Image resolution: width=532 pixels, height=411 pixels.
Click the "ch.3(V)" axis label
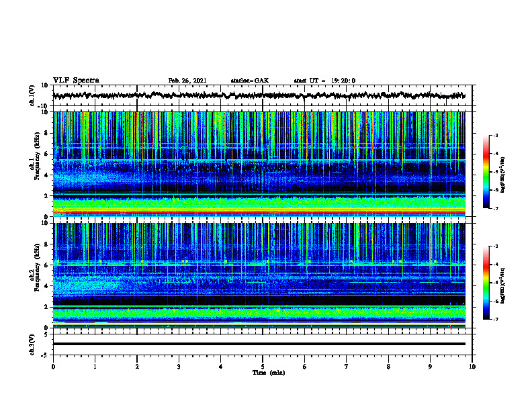(x=32, y=345)
